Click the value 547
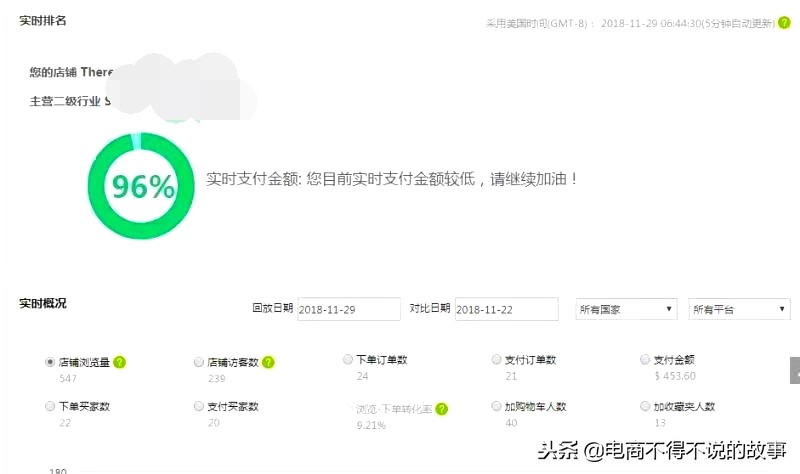Image resolution: width=800 pixels, height=474 pixels. (68, 379)
